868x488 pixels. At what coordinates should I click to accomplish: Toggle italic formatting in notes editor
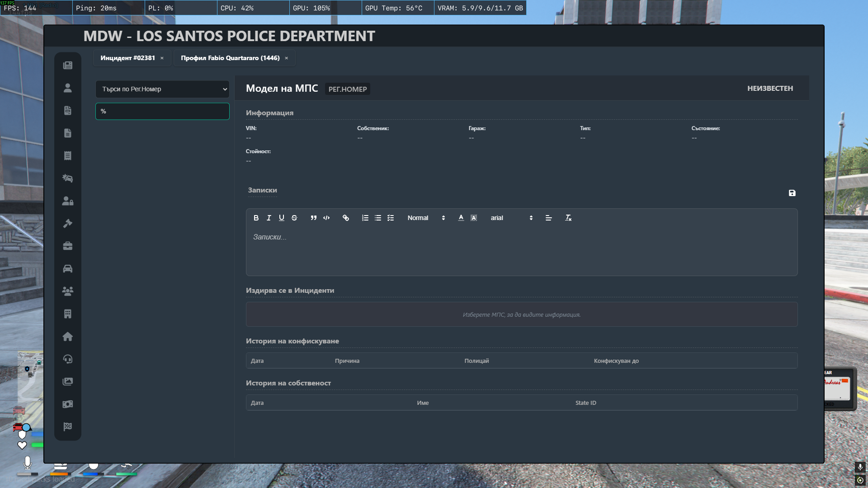pyautogui.click(x=269, y=218)
